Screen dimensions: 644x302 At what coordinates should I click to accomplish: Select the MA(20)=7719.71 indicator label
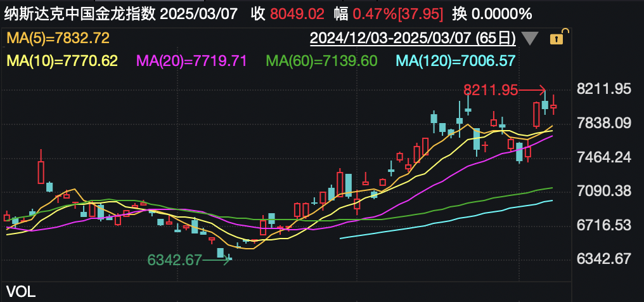coord(192,61)
